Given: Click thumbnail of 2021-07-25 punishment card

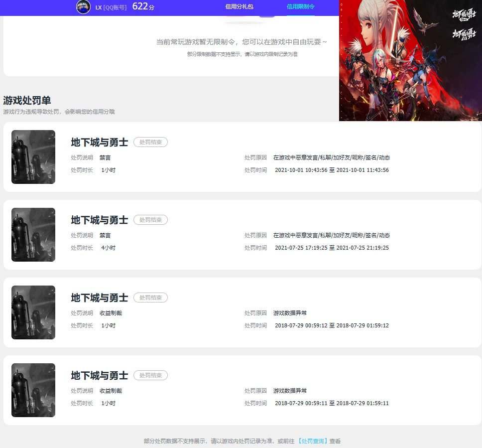Looking at the screenshot, I should tap(33, 235).
